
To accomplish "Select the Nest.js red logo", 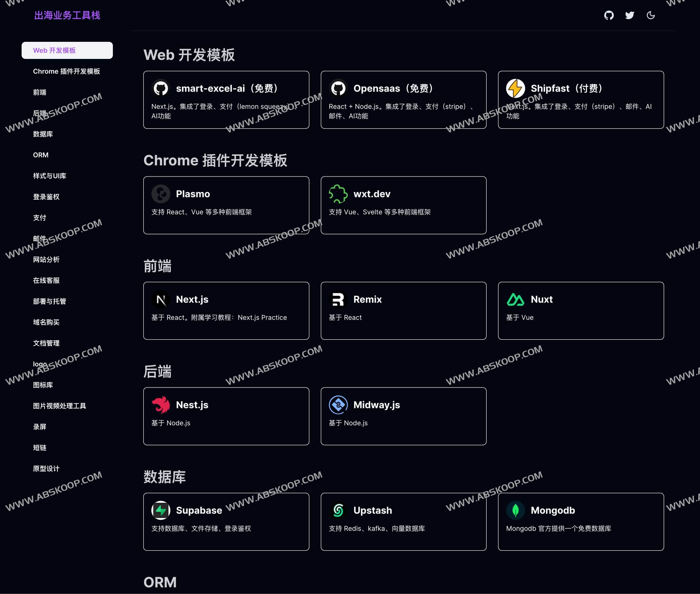I will [x=161, y=405].
